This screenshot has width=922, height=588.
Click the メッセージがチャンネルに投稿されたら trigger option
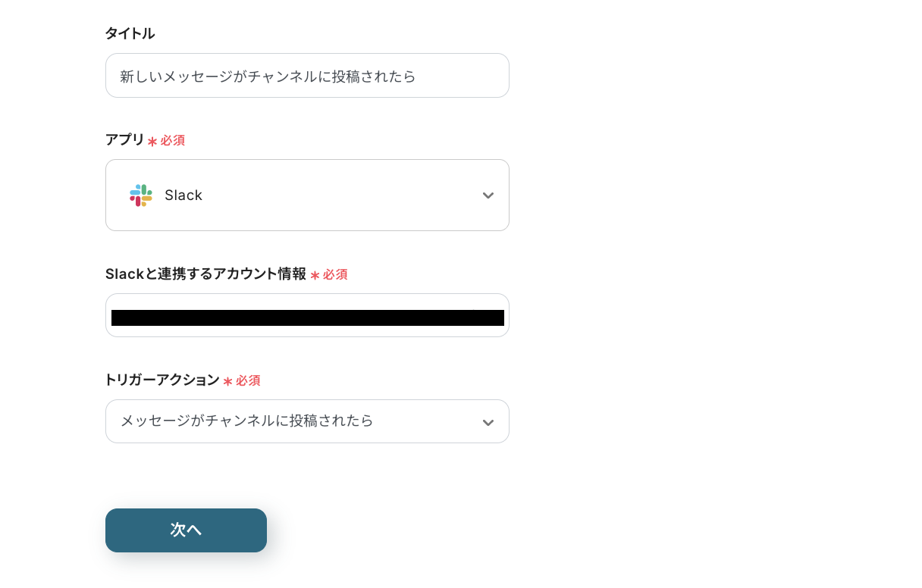coord(246,421)
